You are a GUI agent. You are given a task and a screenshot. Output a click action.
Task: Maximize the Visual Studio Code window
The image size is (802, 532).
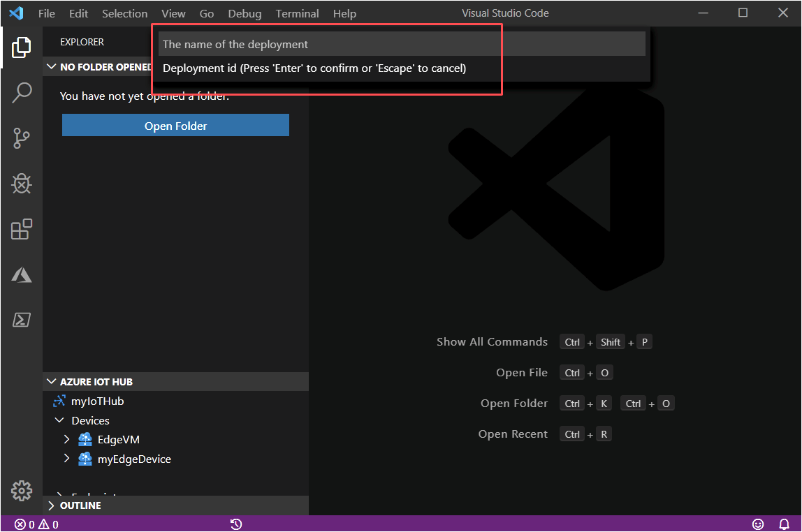(x=743, y=13)
